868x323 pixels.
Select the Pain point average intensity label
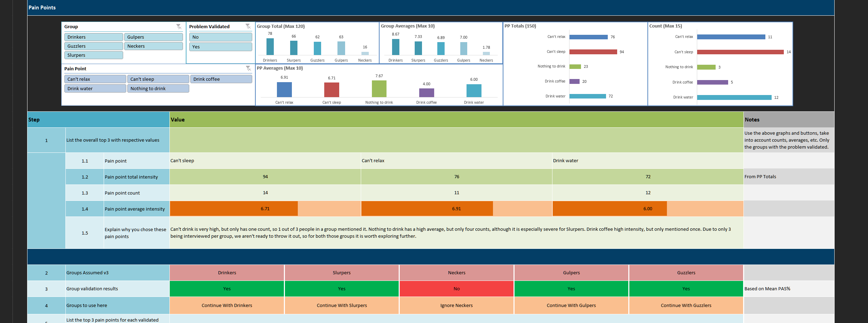click(136, 209)
